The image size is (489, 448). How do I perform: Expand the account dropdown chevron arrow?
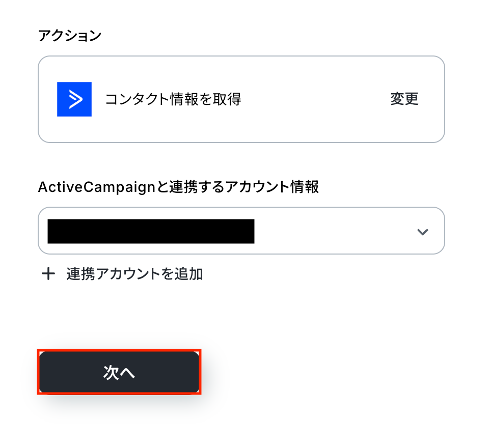pyautogui.click(x=422, y=232)
